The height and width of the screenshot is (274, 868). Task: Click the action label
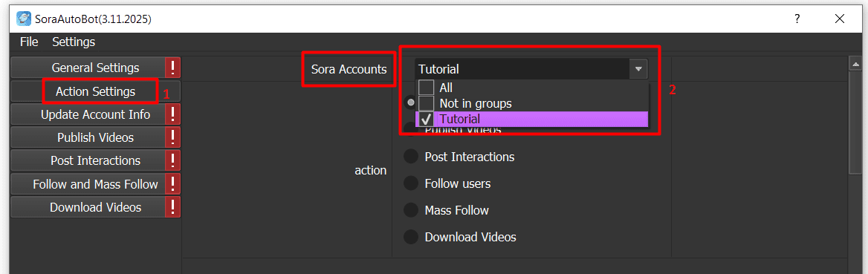[370, 171]
